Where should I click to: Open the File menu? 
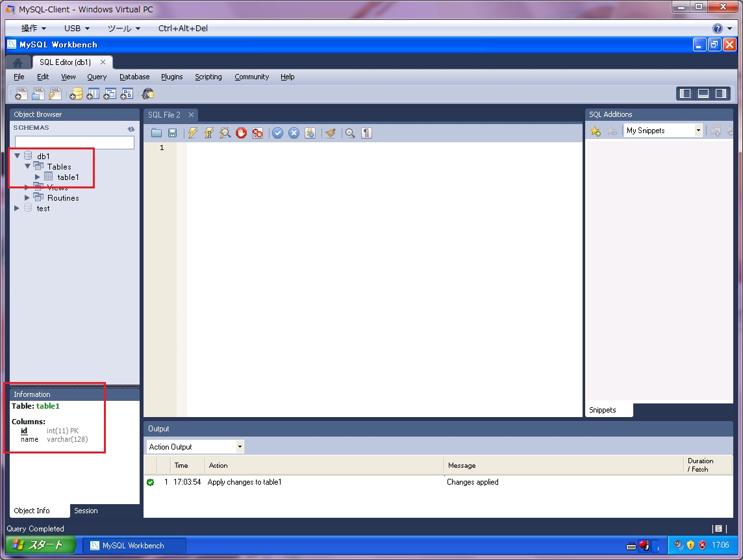[x=19, y=77]
